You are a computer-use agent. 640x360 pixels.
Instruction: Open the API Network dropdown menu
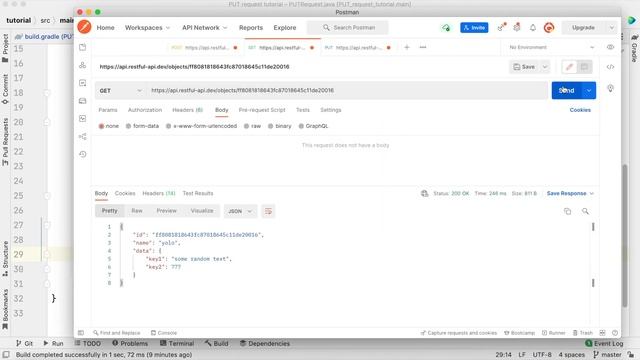(204, 28)
